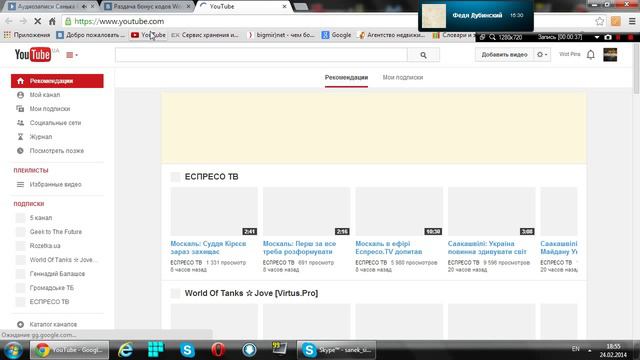
Task: Open the Geek to The Future subscription
Action: coord(57,231)
